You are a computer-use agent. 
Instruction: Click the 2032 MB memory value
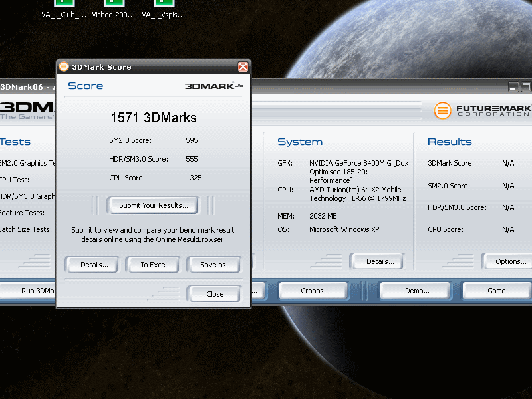323,216
